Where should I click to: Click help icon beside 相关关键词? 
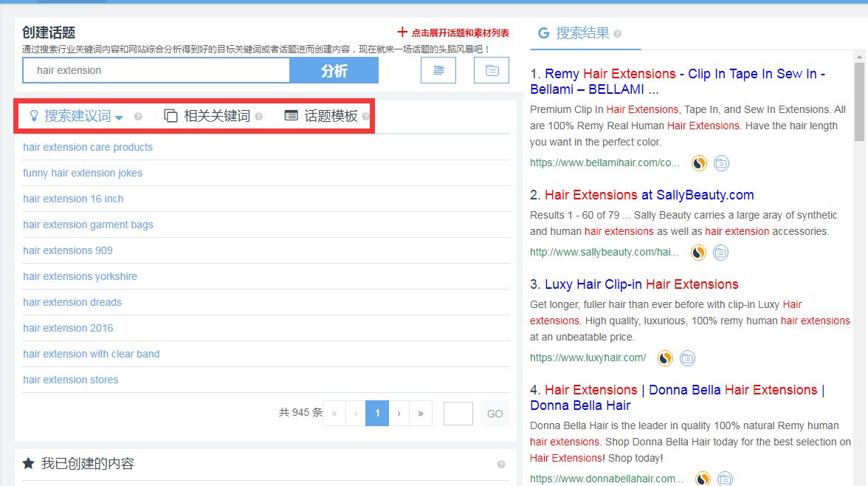point(258,117)
